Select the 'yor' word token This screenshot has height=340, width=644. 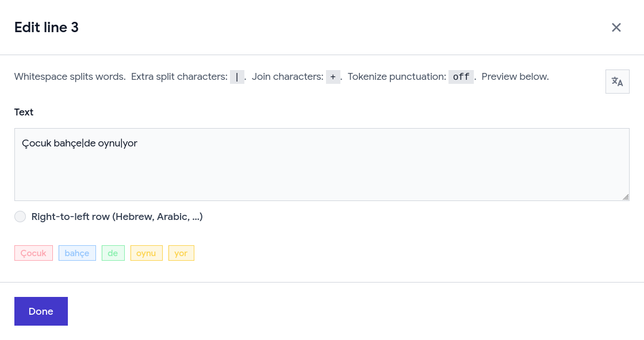pos(181,253)
